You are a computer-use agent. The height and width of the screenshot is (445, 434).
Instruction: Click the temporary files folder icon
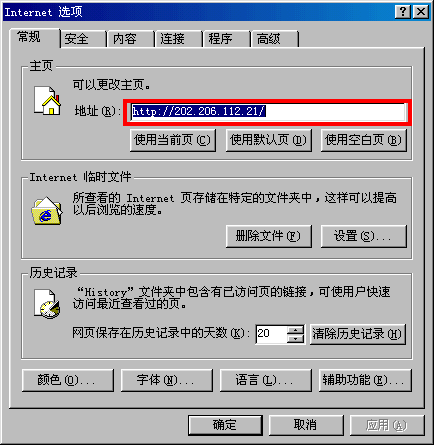tap(47, 211)
